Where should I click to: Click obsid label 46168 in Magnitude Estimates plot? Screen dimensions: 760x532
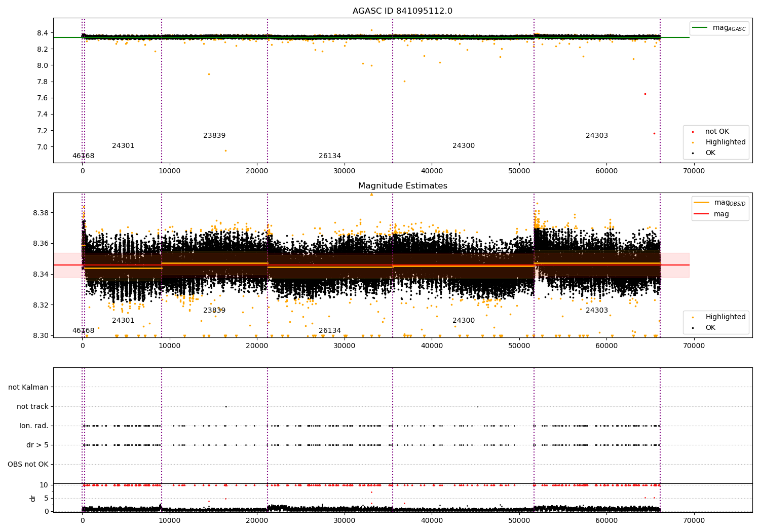(x=83, y=331)
